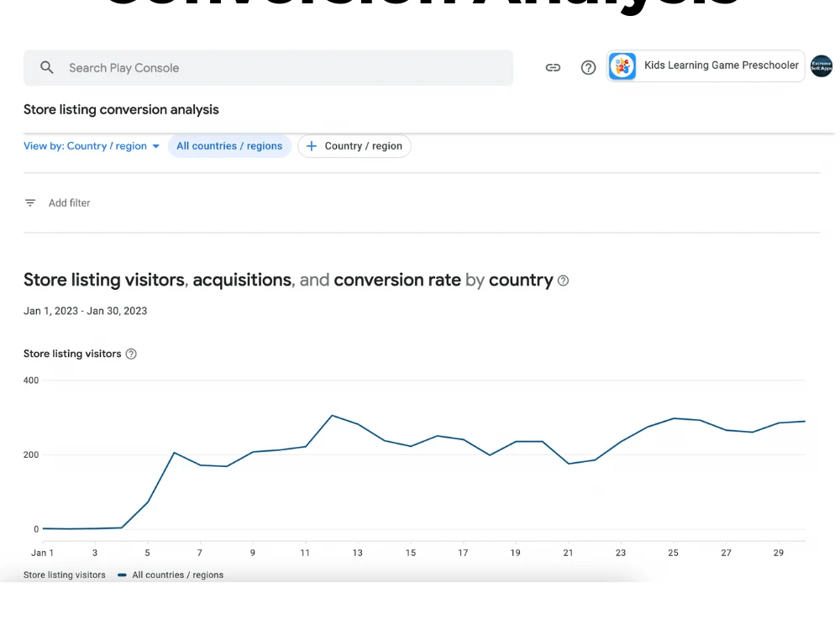Click the Kids Learning Game app icon
Image resolution: width=840 pixels, height=630 pixels.
point(622,66)
